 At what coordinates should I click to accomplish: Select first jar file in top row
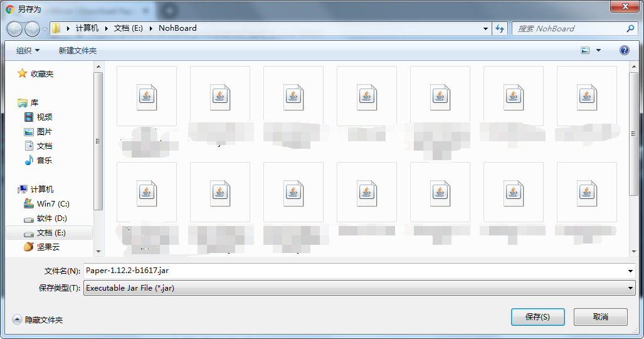point(147,97)
